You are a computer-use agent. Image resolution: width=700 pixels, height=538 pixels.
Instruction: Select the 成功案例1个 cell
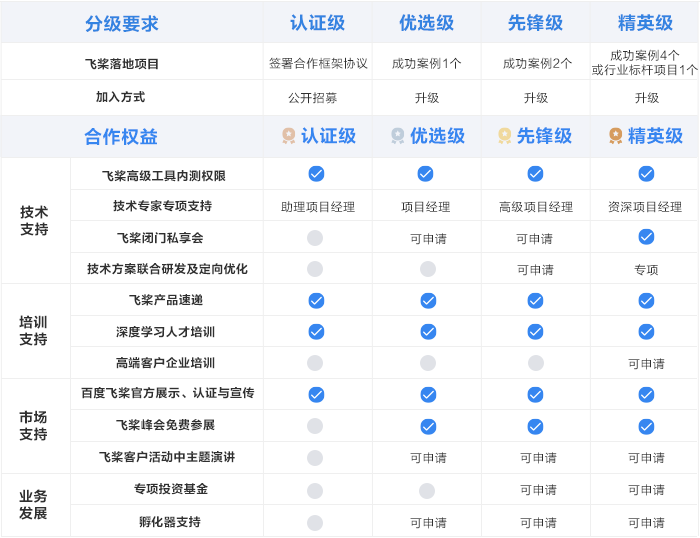[x=426, y=63]
